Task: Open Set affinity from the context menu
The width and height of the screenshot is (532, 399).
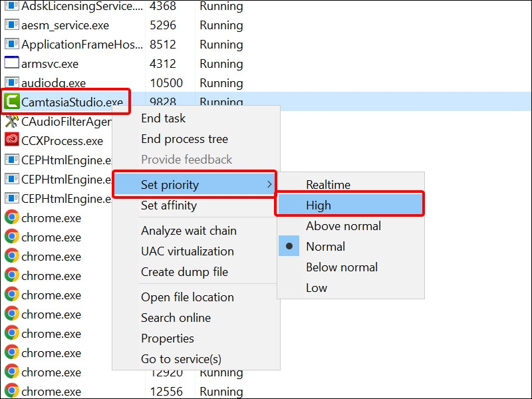Action: point(168,205)
